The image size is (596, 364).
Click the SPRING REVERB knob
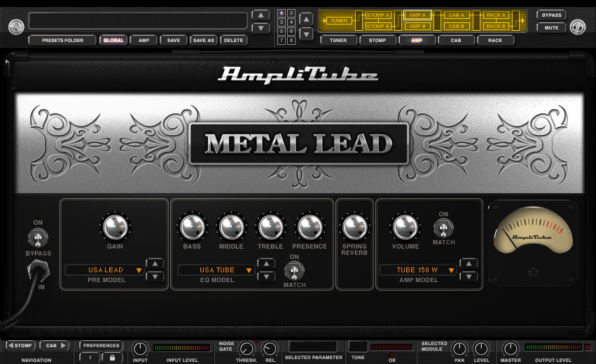[x=354, y=227]
